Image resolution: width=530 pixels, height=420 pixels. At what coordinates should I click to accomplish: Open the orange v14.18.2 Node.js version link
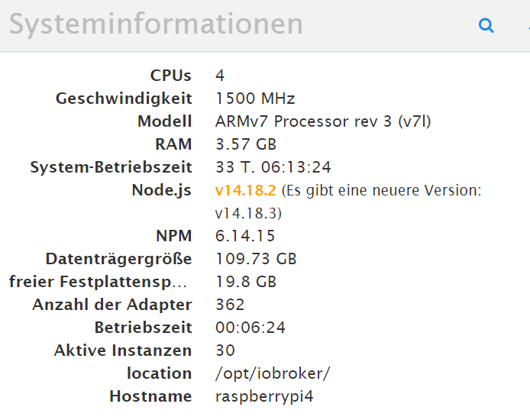click(x=246, y=190)
